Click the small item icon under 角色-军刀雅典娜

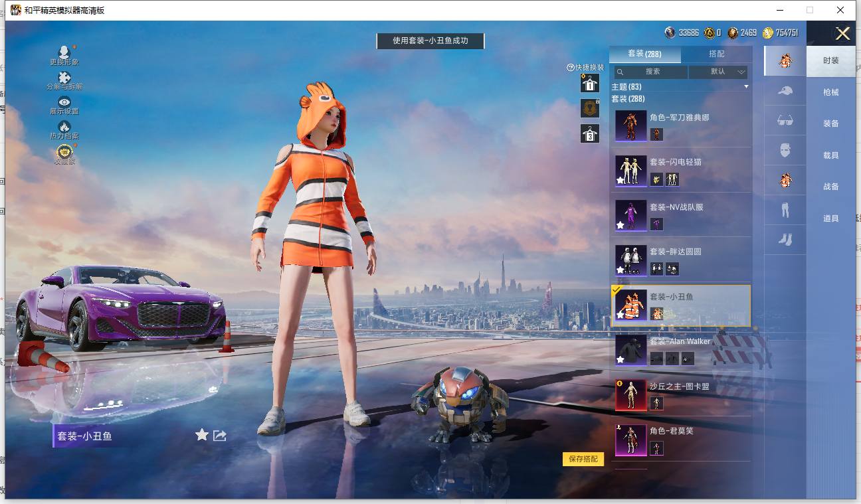click(x=656, y=135)
